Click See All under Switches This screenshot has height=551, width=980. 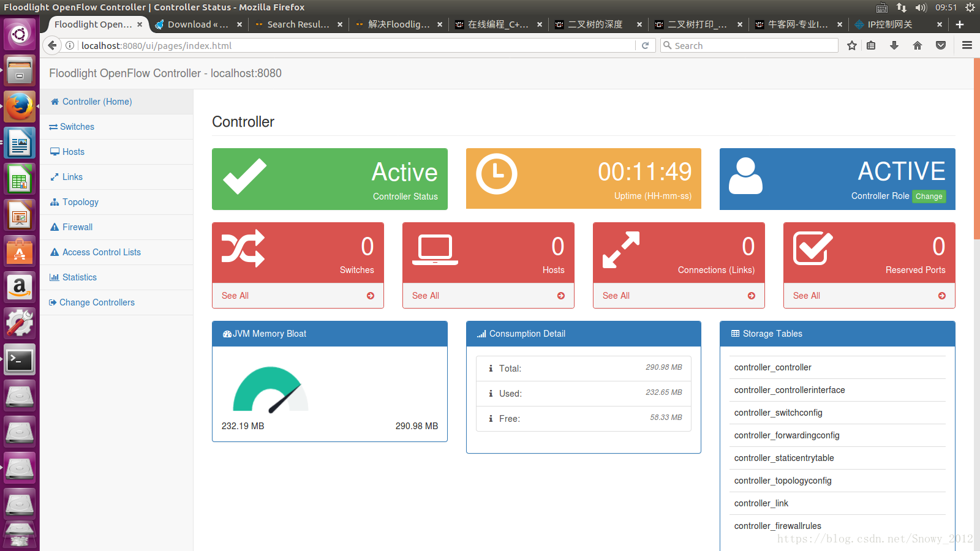coord(235,296)
